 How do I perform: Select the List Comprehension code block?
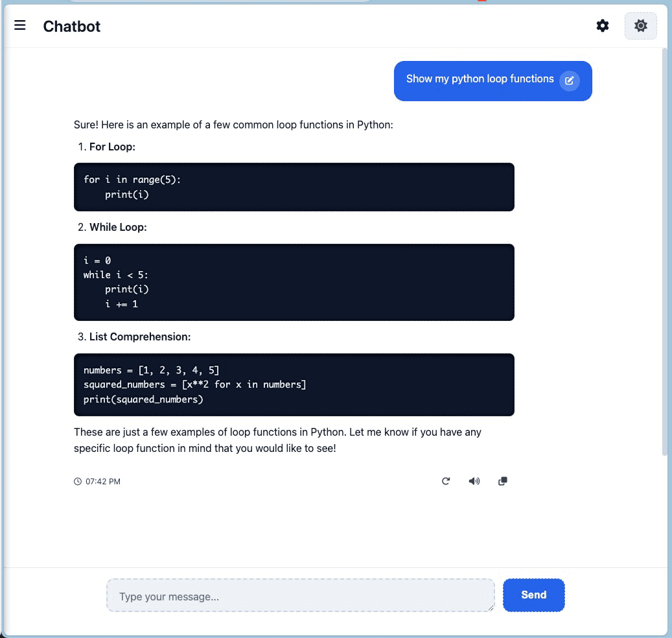click(x=294, y=384)
